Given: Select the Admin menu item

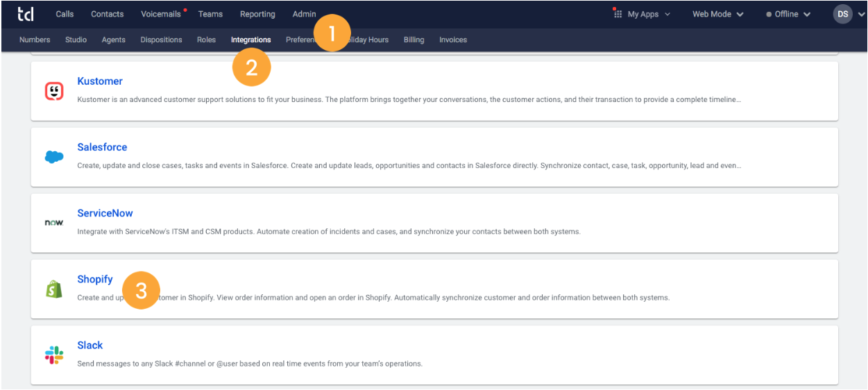Looking at the screenshot, I should pyautogui.click(x=304, y=14).
